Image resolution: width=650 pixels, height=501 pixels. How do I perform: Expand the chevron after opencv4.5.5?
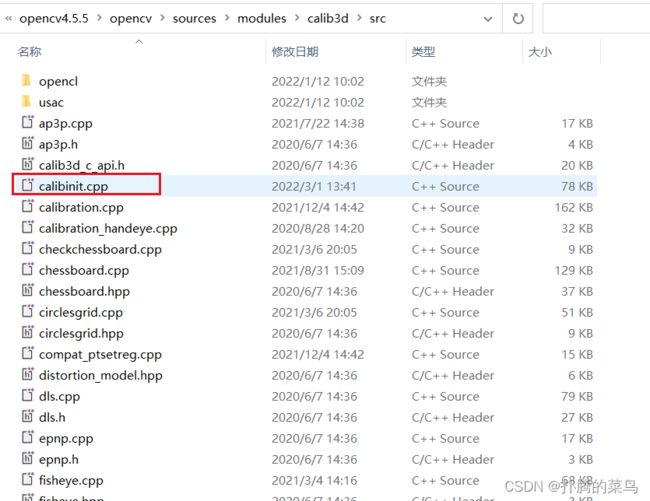tap(99, 18)
